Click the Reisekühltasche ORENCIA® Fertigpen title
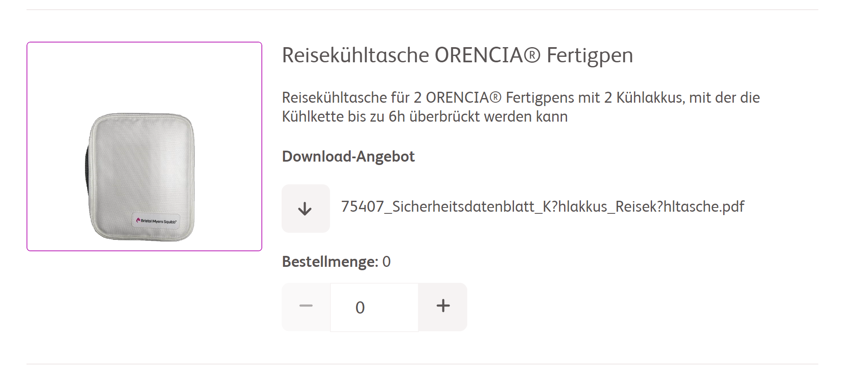The image size is (868, 367). click(x=458, y=55)
